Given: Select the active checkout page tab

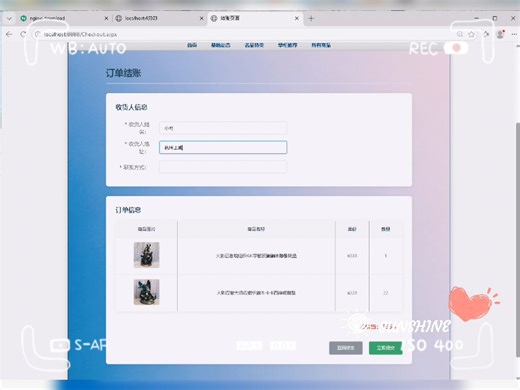Looking at the screenshot, I should 255,18.
